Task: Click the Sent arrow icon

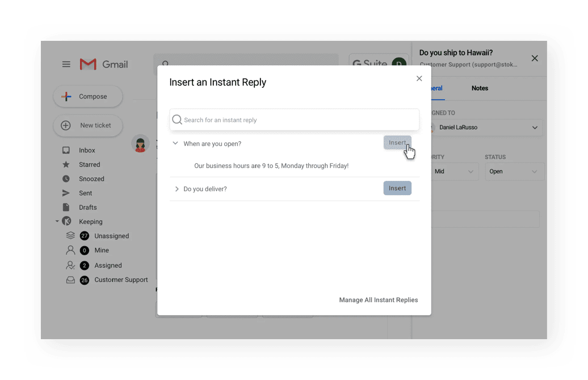Action: click(66, 193)
